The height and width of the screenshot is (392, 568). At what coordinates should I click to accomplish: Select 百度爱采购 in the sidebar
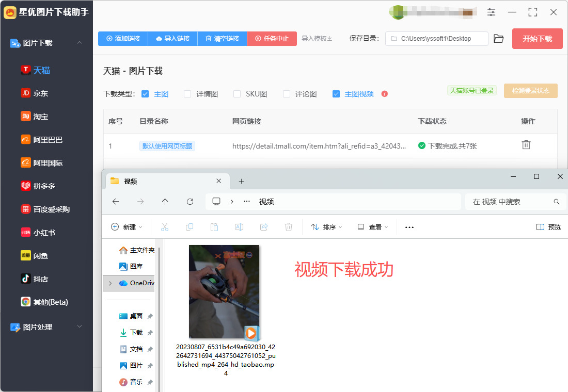pyautogui.click(x=45, y=209)
